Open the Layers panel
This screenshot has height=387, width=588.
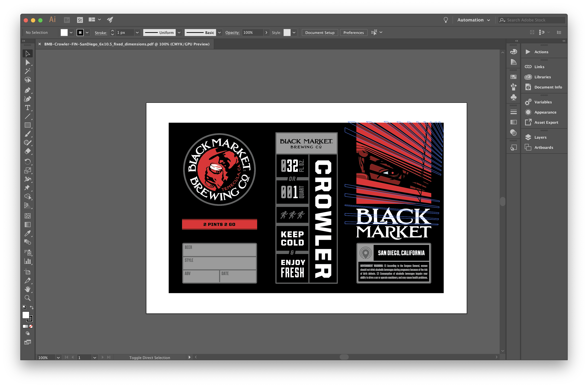click(540, 137)
